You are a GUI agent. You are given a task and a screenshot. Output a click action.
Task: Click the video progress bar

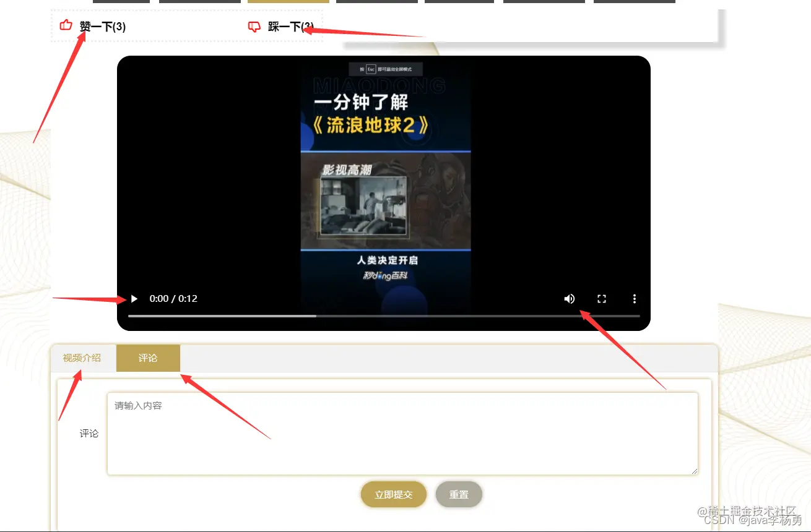pos(384,316)
